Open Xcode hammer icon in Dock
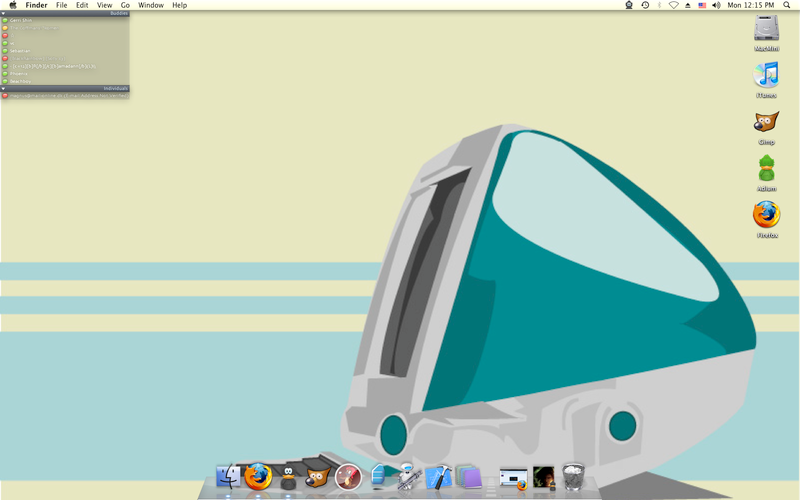The height and width of the screenshot is (500, 800). coord(438,477)
